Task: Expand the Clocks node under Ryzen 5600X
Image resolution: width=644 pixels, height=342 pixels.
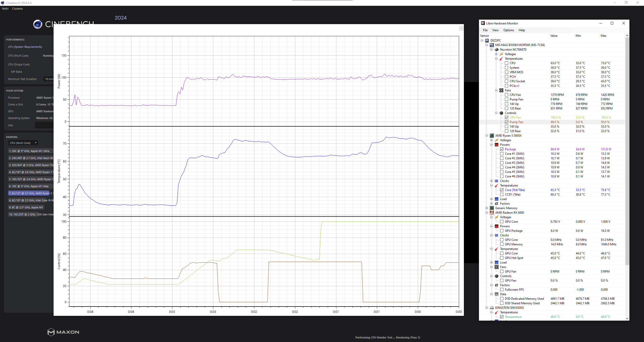Action: point(492,181)
